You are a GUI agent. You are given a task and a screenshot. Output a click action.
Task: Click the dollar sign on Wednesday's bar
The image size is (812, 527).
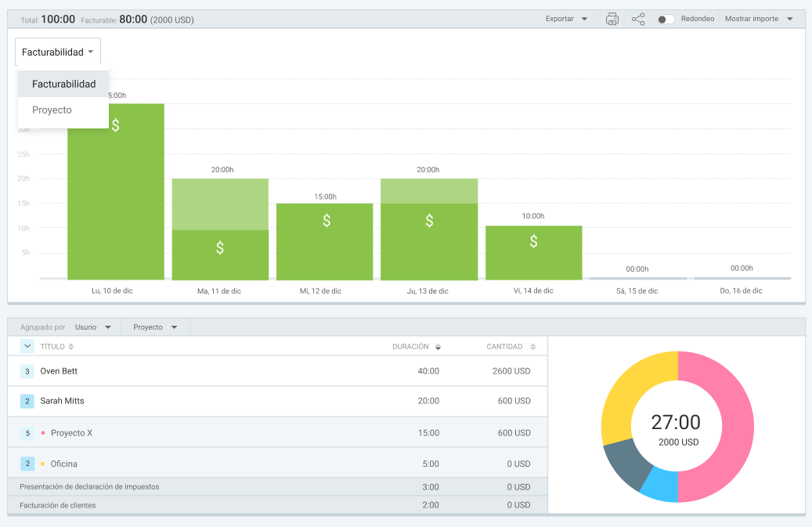click(x=327, y=221)
